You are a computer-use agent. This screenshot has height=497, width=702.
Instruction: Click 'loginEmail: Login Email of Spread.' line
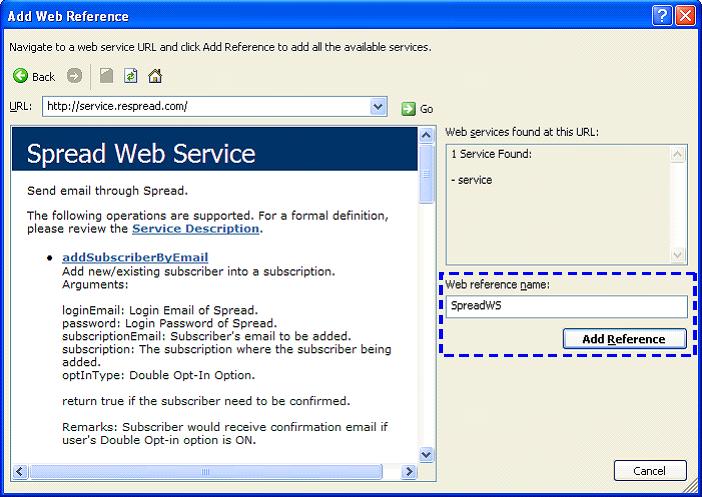click(160, 310)
